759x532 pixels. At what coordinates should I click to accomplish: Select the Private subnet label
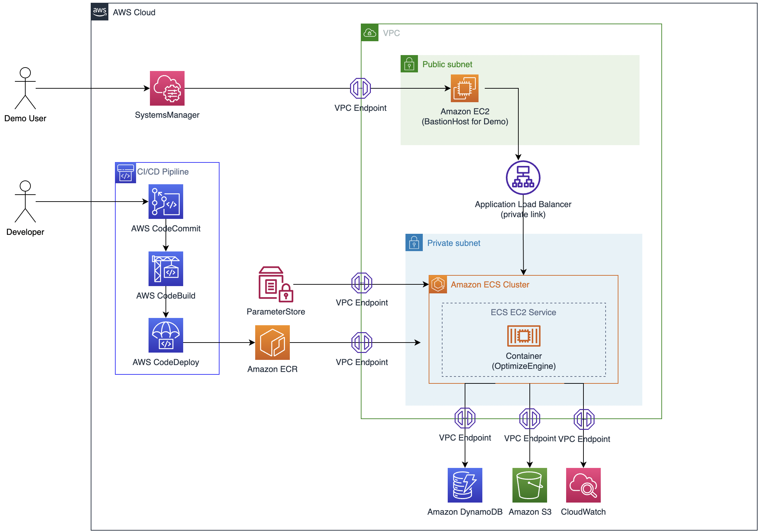point(453,243)
